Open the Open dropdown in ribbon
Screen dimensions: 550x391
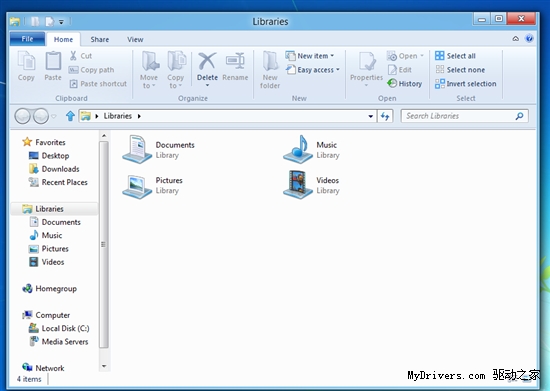tap(405, 56)
